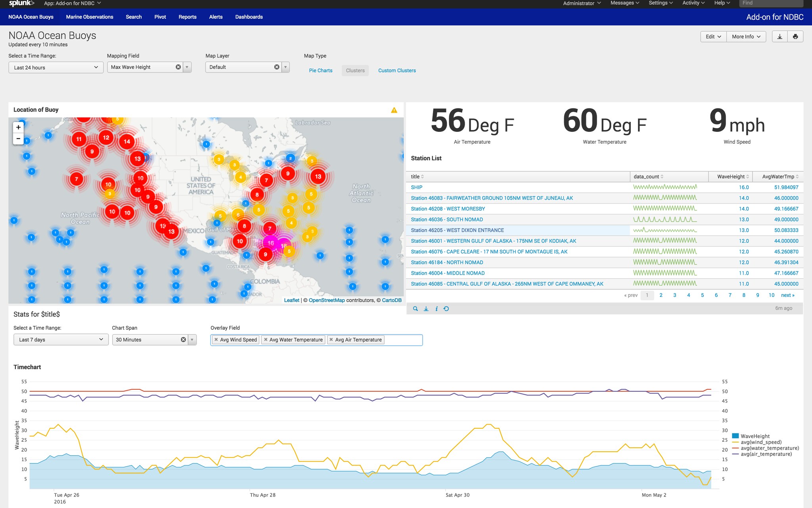Open Station 46036 - SOUTH NOMAD link

(x=447, y=219)
